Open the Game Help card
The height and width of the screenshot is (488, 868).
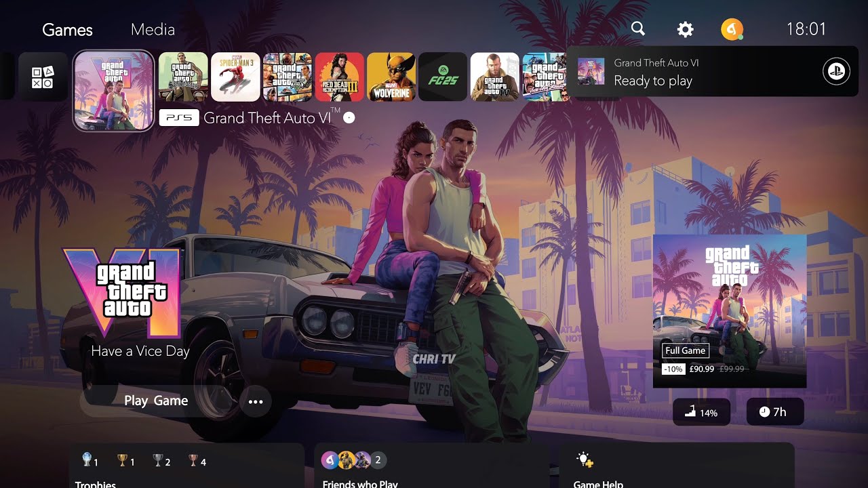coord(677,466)
